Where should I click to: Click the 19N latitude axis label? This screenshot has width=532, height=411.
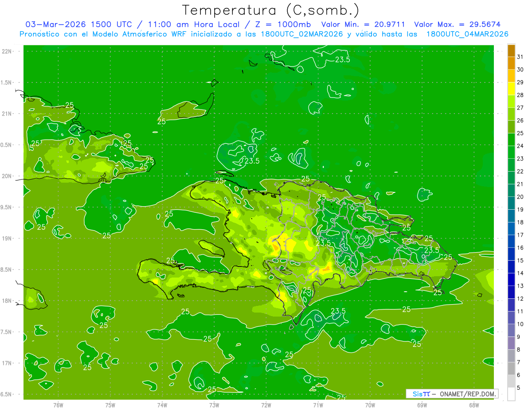tap(7, 238)
